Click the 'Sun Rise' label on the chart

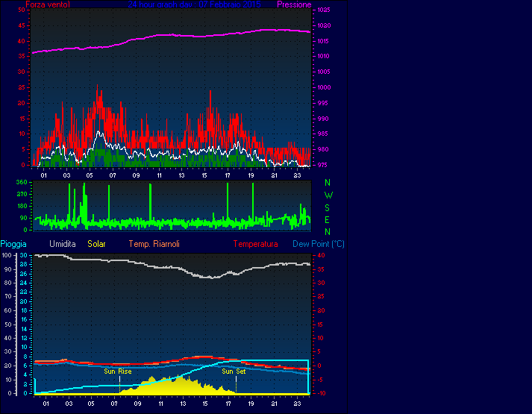pyautogui.click(x=118, y=371)
